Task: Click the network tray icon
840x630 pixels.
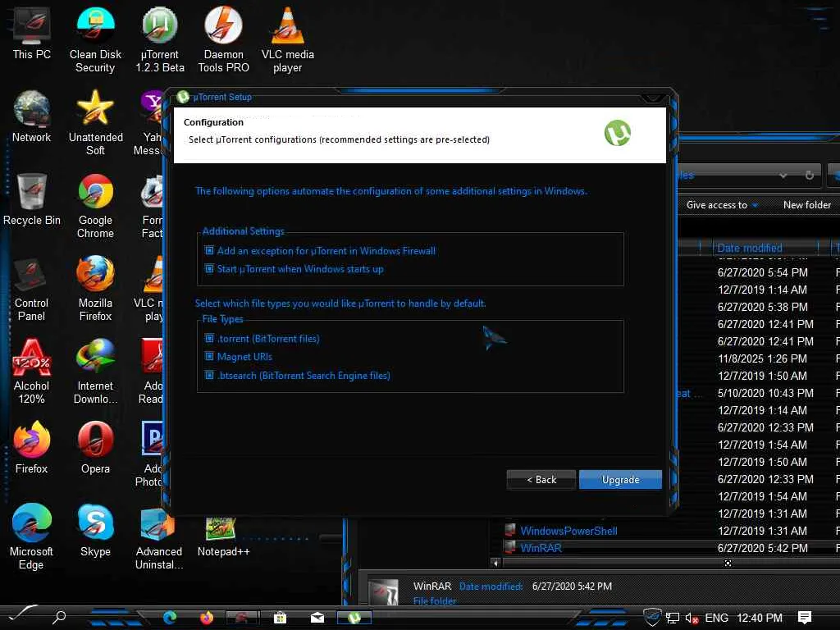Action: point(673,619)
